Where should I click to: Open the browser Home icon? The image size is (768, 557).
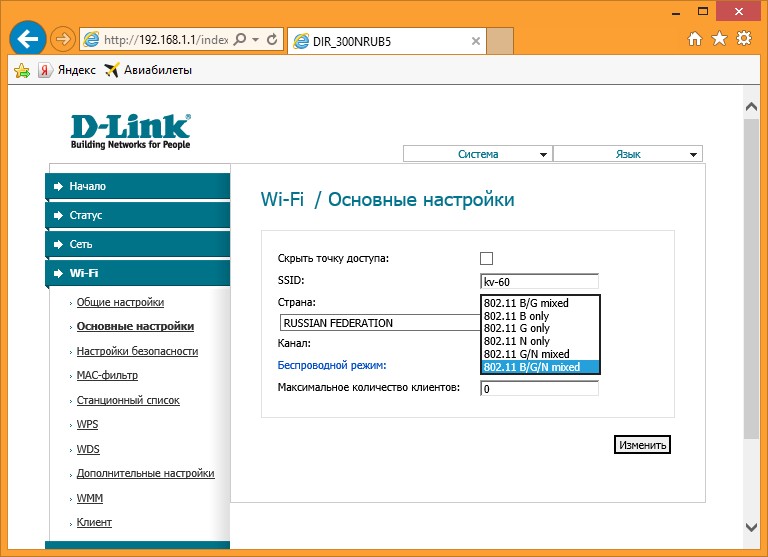pos(696,39)
